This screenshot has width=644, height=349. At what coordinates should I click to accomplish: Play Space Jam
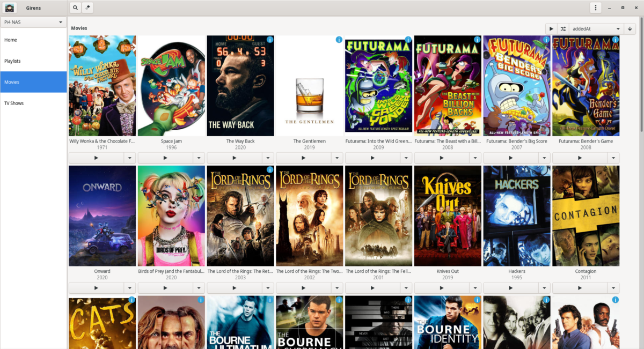click(x=165, y=158)
